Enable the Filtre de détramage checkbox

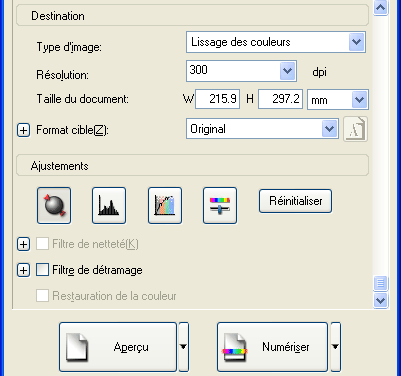point(42,270)
